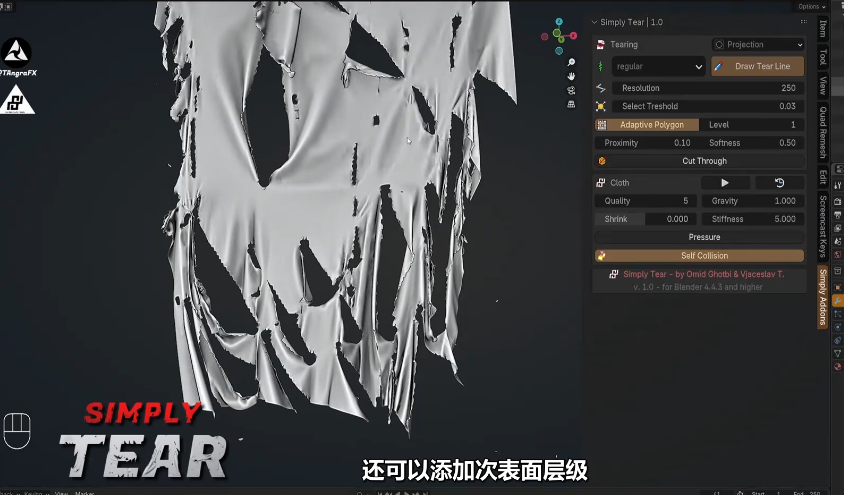Switch to the View sidebar tab
This screenshot has height=495, width=844.
822,85
